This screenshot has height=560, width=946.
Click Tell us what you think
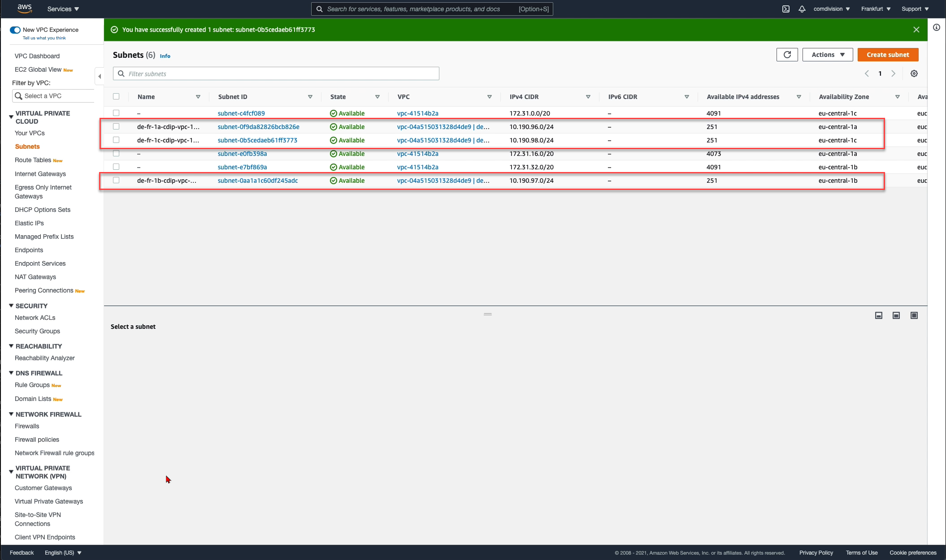pyautogui.click(x=44, y=38)
